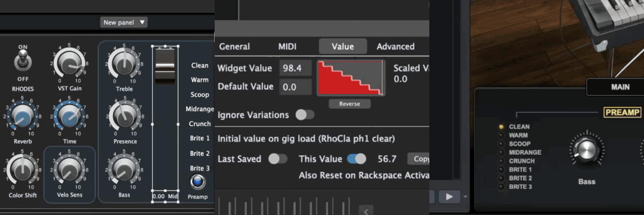Click the VST Gain knob
Viewport: 644px width, 215px height.
69,64
